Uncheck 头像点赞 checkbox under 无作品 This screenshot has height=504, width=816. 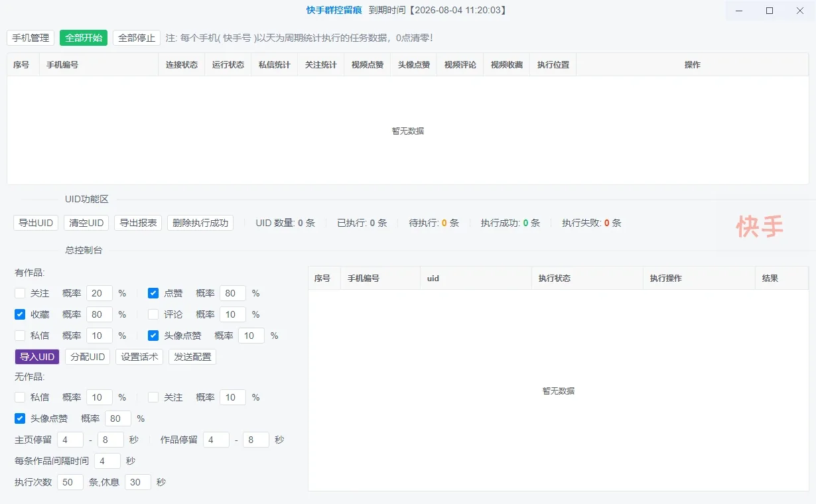tap(20, 418)
